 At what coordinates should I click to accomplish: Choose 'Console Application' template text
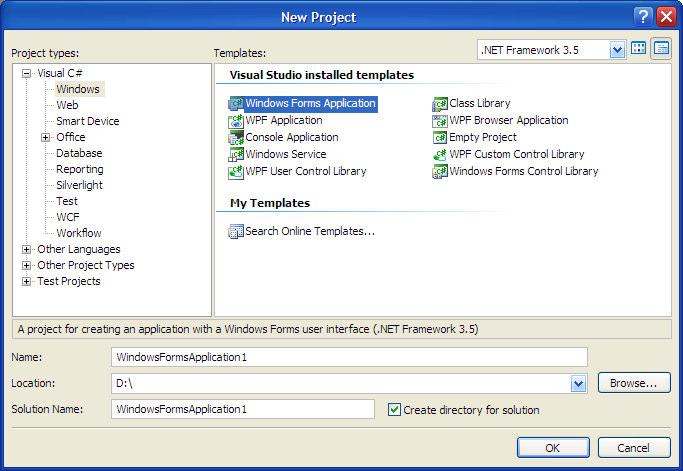click(x=292, y=138)
